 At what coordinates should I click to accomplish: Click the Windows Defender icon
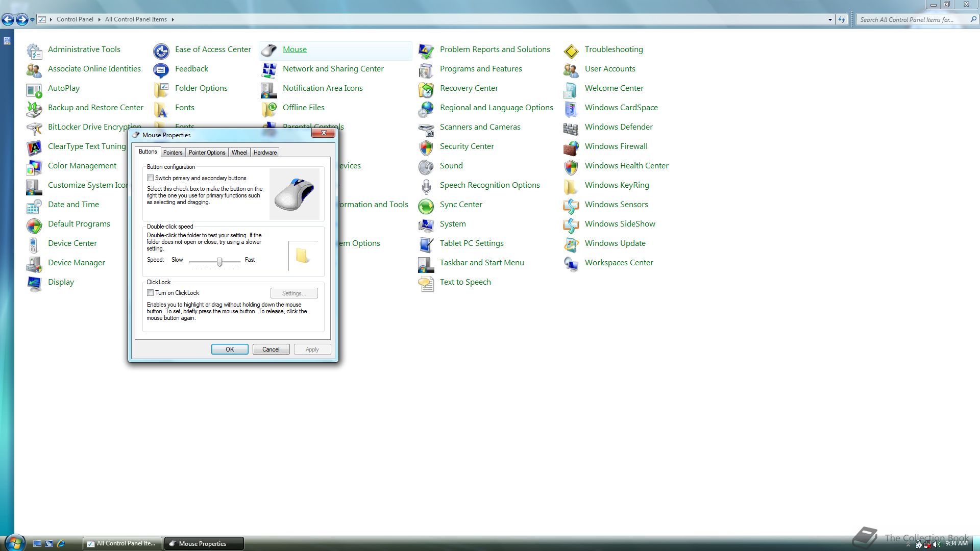click(x=571, y=128)
